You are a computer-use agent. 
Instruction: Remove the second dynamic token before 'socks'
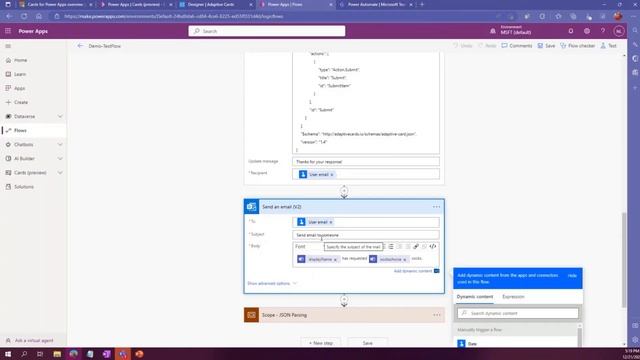[405, 260]
